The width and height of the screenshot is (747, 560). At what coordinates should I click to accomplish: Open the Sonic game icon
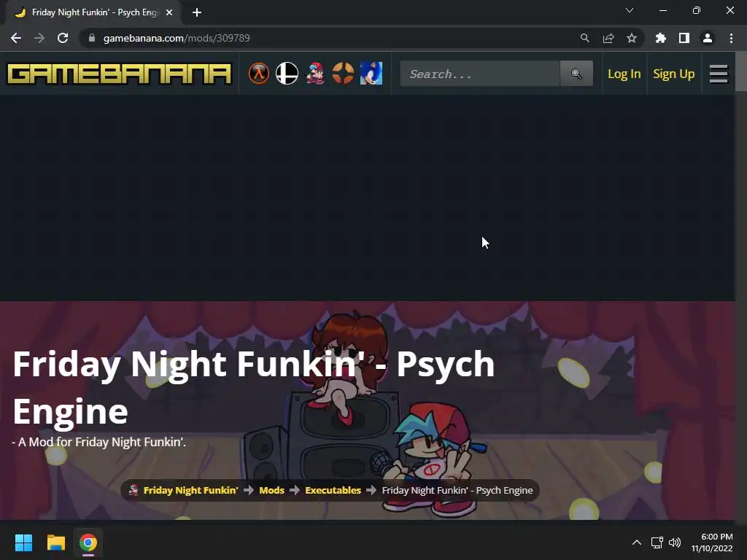pyautogui.click(x=371, y=74)
